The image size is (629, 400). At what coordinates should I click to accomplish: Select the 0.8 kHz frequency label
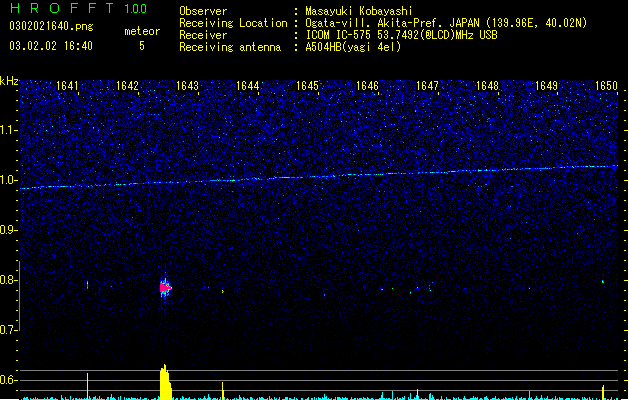coord(9,280)
